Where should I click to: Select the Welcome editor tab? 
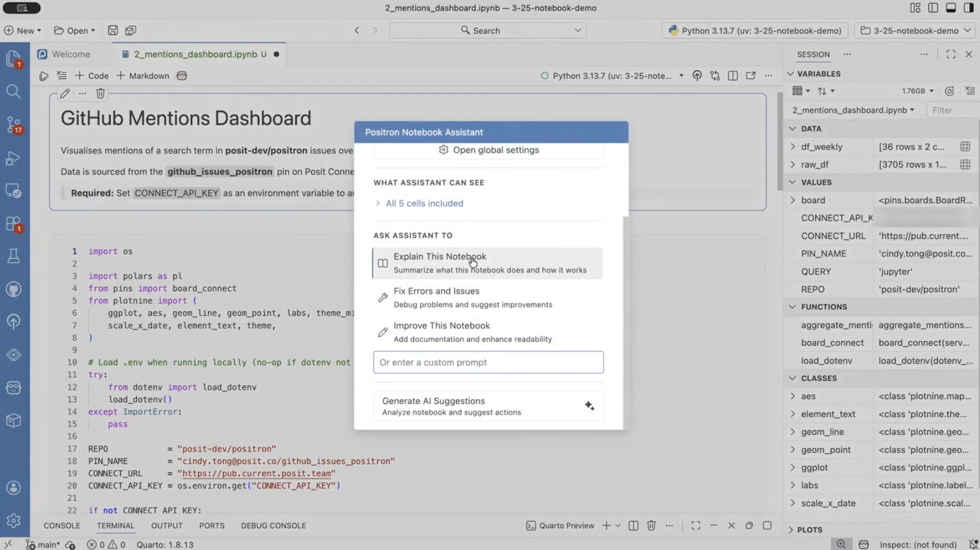[x=71, y=54]
